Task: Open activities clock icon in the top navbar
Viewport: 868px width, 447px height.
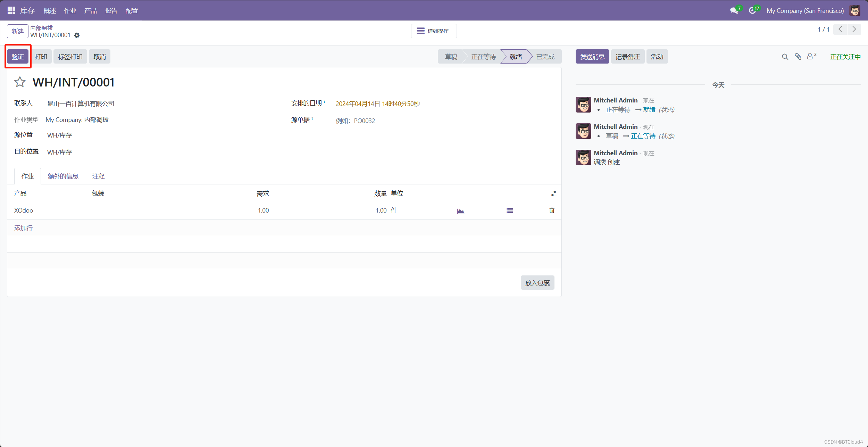Action: pos(752,11)
